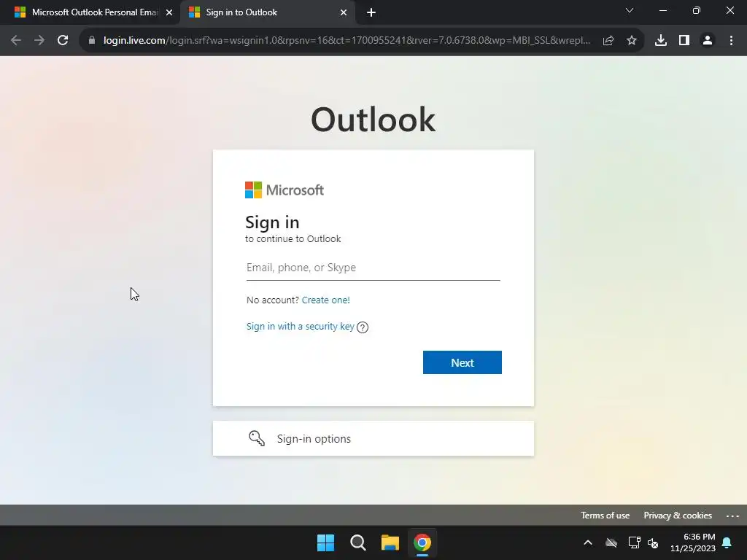Expand the tab search chevron
The image size is (747, 560).
630,10
